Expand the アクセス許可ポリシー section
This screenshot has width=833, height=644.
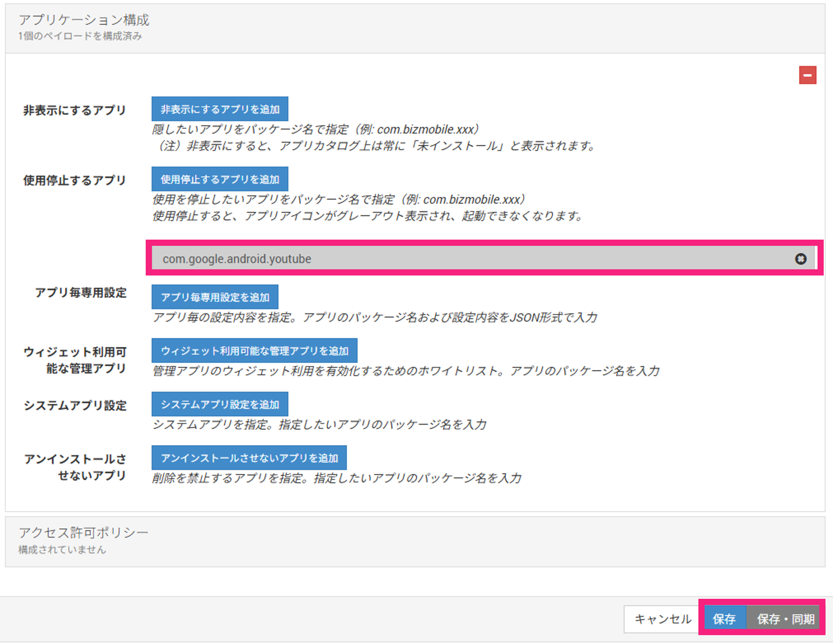83,533
